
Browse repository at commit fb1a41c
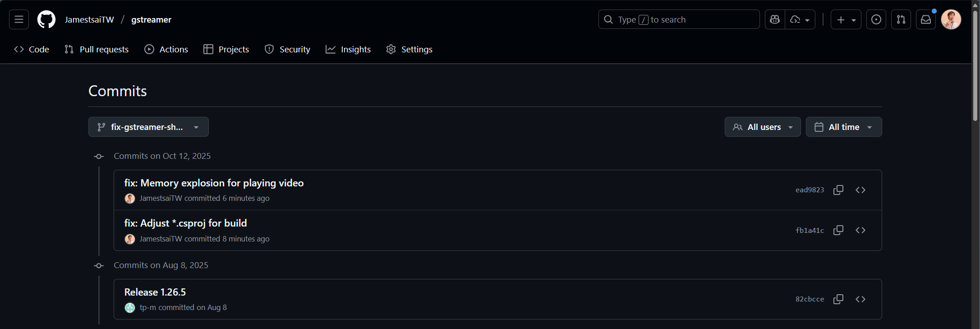click(860, 230)
